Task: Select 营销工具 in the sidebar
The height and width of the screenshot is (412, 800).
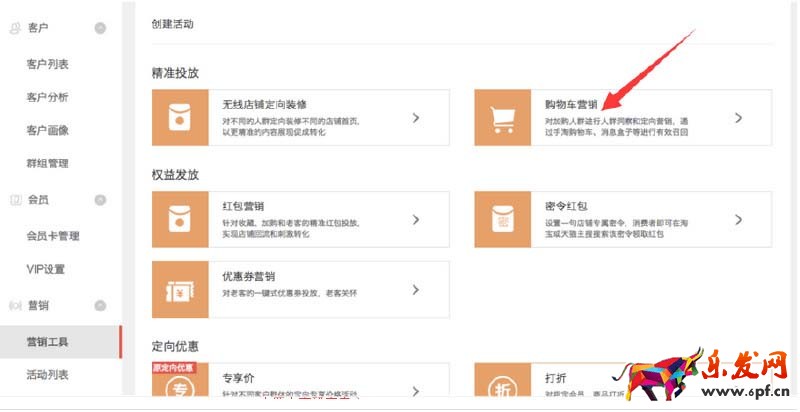Action: tap(47, 342)
